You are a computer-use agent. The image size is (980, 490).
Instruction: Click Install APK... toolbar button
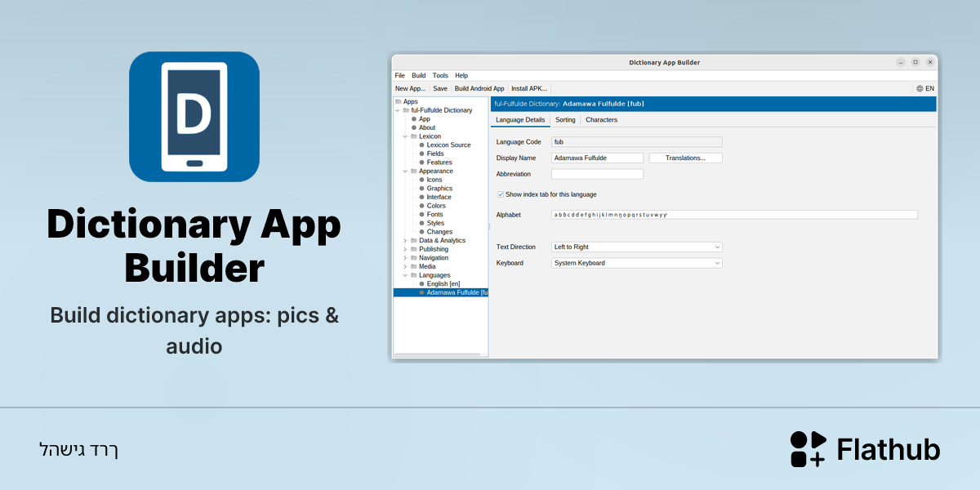(529, 88)
